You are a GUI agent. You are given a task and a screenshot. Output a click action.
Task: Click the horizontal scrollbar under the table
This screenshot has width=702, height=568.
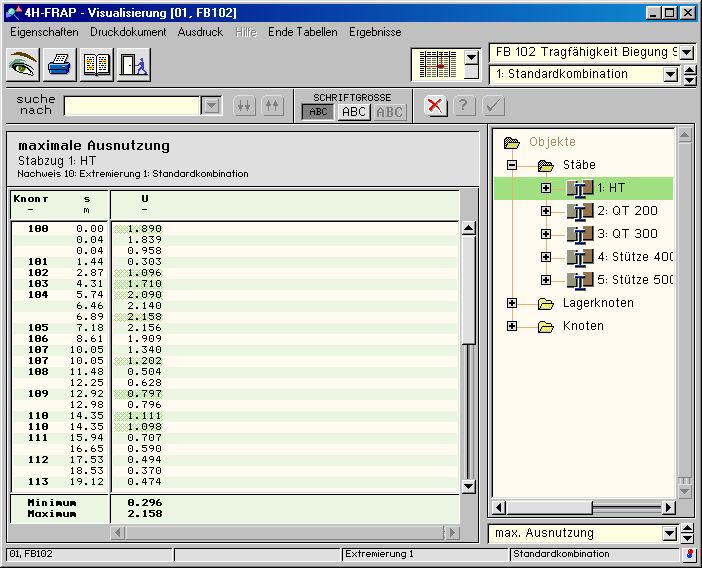point(285,533)
